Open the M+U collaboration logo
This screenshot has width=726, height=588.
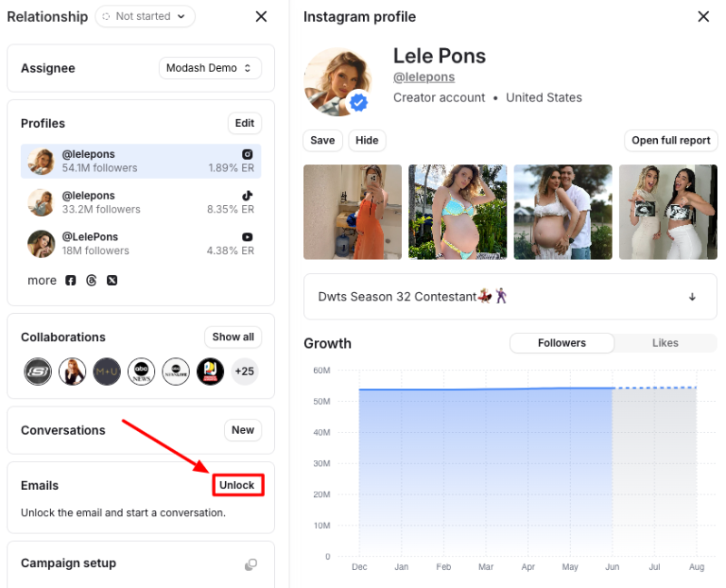(x=106, y=371)
